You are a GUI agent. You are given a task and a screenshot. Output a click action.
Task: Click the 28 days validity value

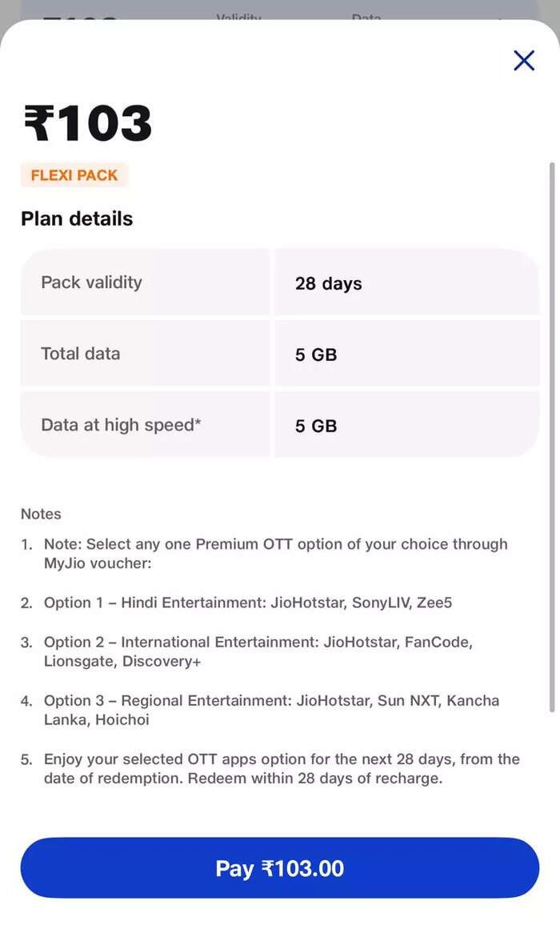[328, 283]
